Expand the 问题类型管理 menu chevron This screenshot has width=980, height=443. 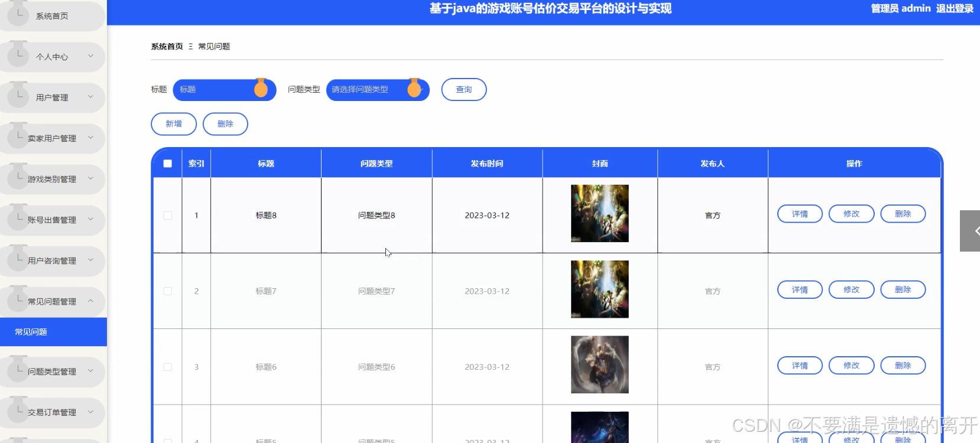click(x=90, y=371)
